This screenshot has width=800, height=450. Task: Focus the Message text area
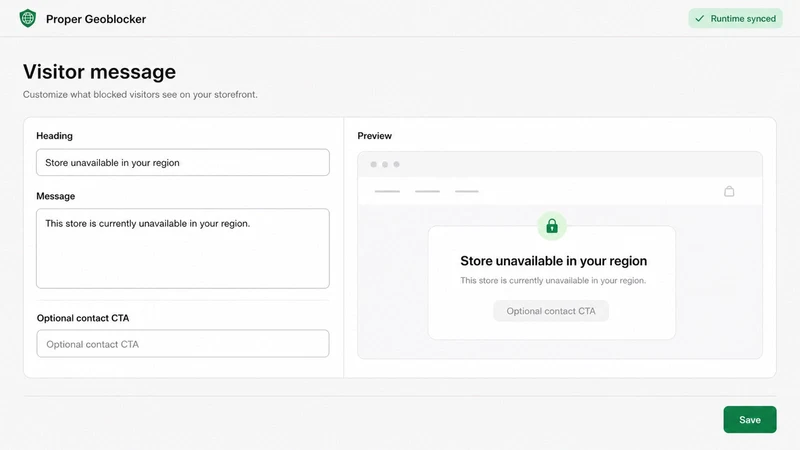[x=183, y=248]
